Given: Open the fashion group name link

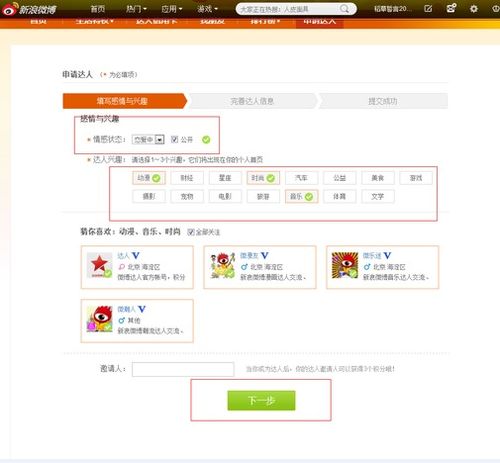Looking at the screenshot, I should coord(127,309).
